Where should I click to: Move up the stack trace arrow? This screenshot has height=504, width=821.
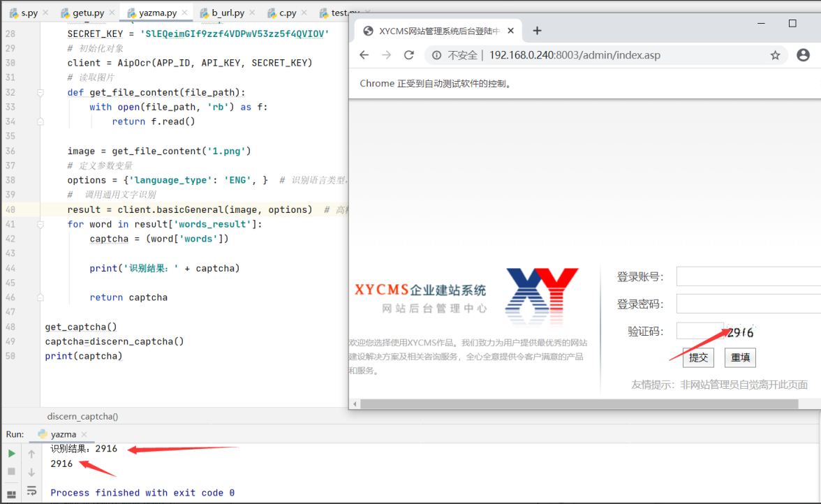31,454
